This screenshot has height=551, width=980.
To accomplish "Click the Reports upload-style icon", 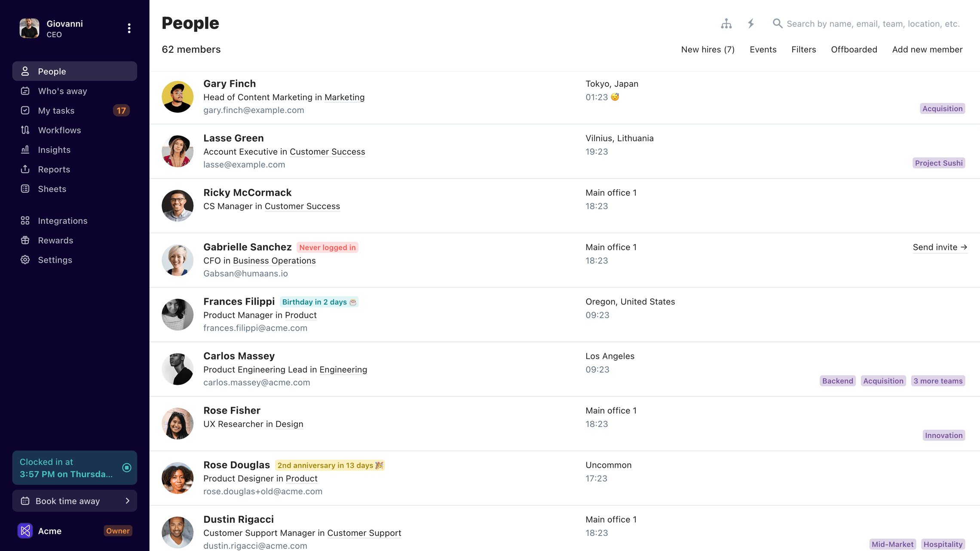I will (25, 169).
